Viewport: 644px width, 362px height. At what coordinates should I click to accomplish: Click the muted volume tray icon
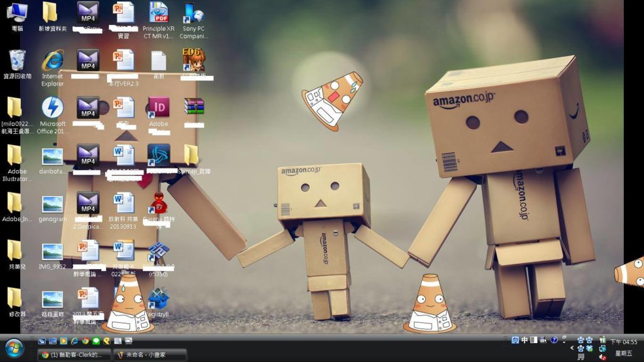click(602, 357)
